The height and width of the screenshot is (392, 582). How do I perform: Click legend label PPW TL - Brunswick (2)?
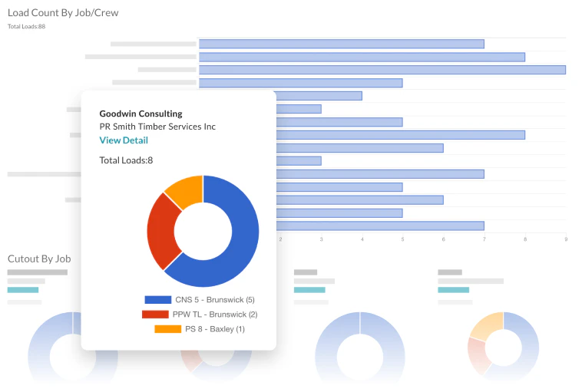215,315
